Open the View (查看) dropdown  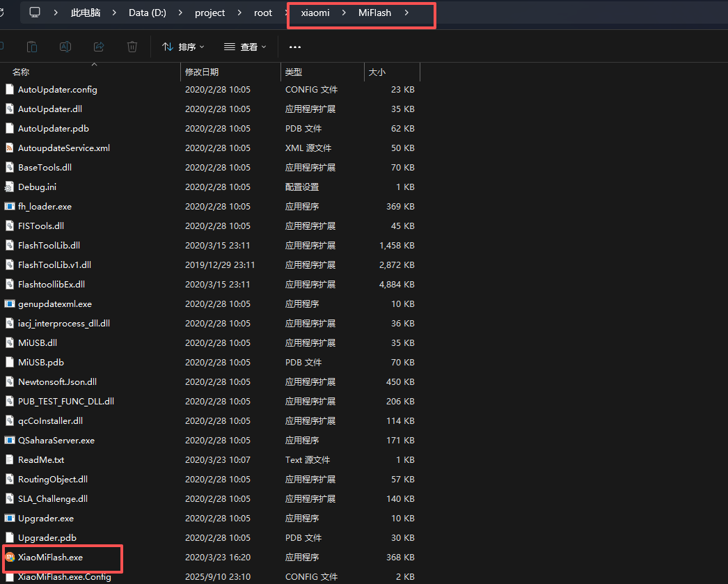[x=245, y=47]
